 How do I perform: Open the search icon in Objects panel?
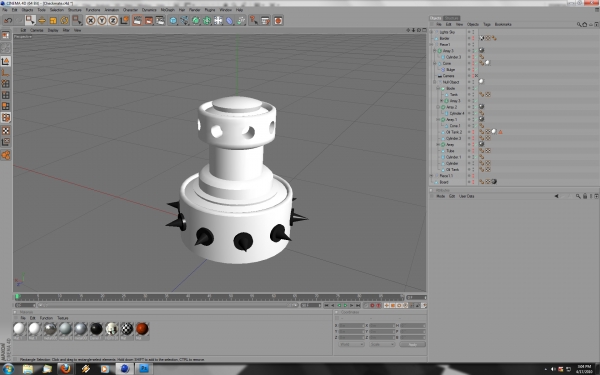pyautogui.click(x=579, y=24)
